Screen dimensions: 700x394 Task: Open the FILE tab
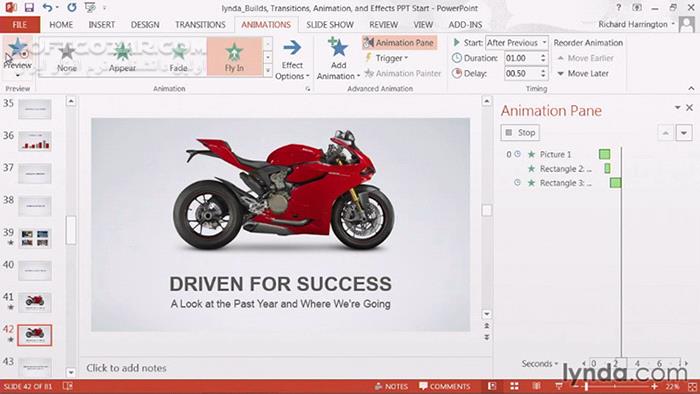coord(19,25)
